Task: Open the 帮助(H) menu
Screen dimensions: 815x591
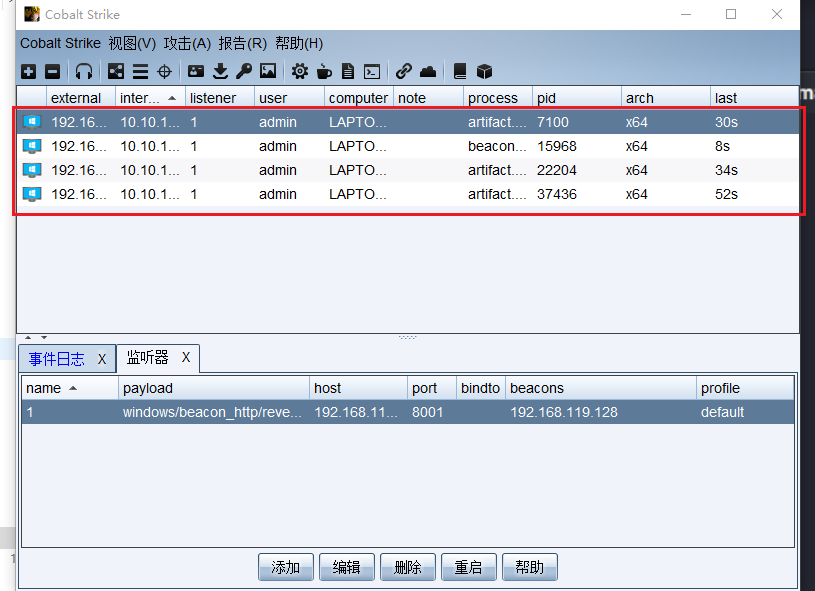Action: (299, 43)
